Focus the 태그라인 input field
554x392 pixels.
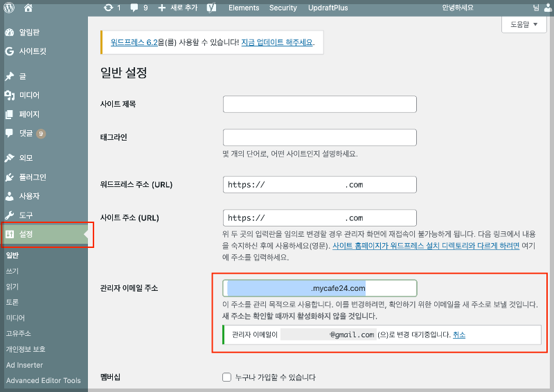click(320, 138)
